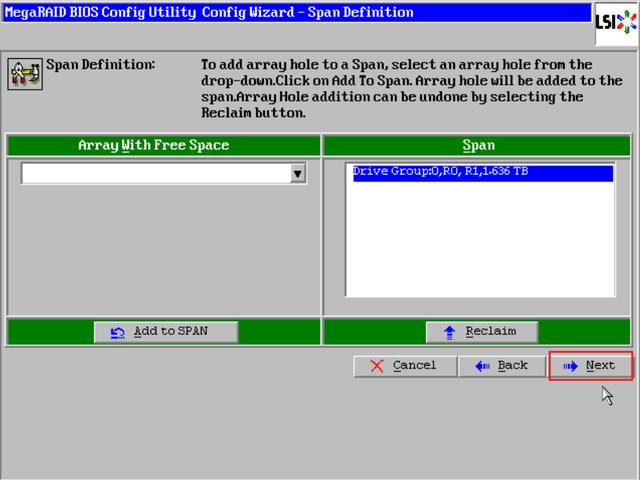This screenshot has height=480, width=640.
Task: Click the Span Definition label
Action: coord(100,64)
